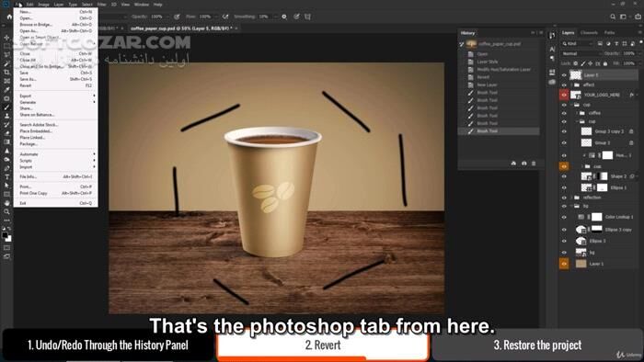Expand the coffee group

(x=577, y=113)
